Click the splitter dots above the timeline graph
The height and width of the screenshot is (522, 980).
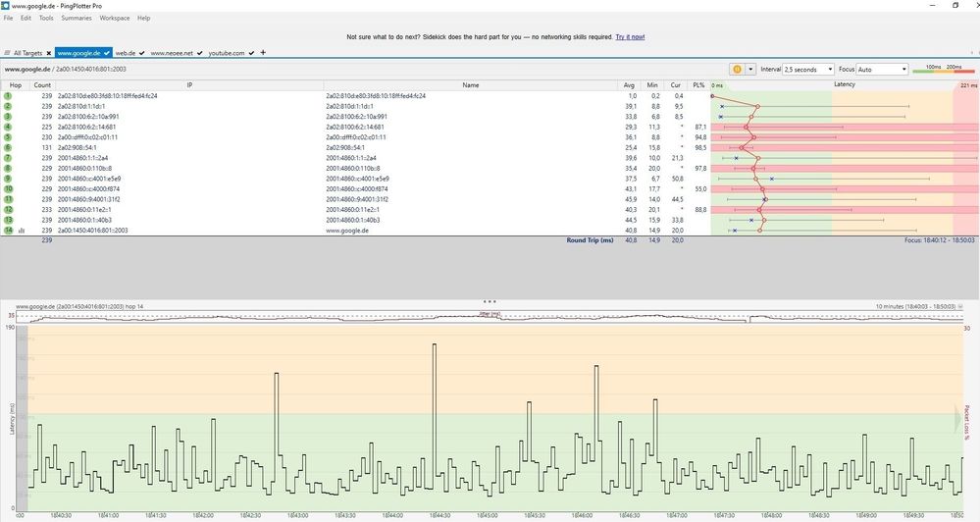[490, 301]
